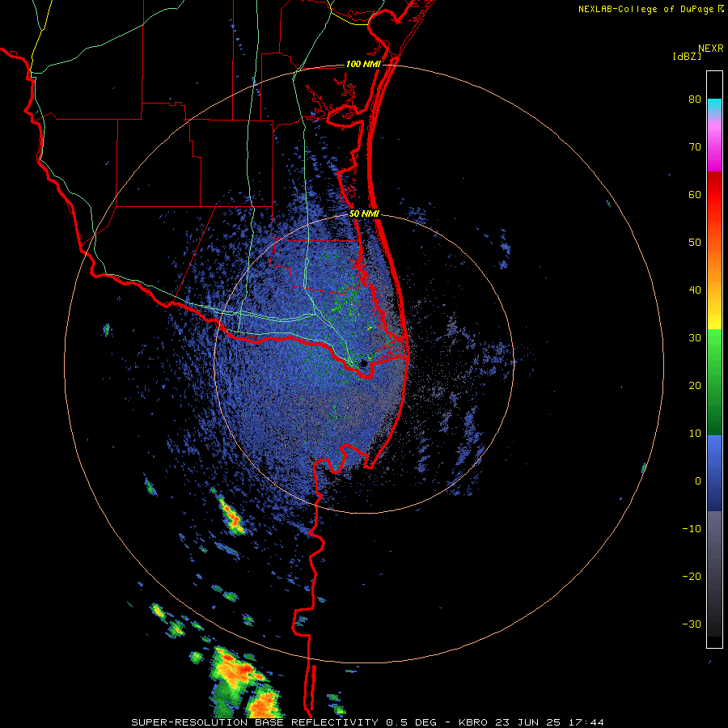The image size is (728, 728).
Task: Click the SUPER-RESOLUTION BASE REFLECTIVITY caption
Action: coord(255,722)
